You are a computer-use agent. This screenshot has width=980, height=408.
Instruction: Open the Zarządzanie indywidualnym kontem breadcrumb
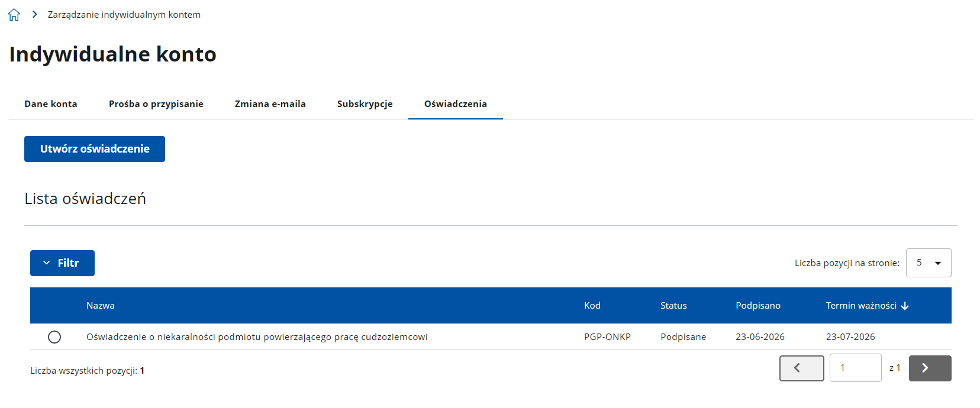coord(124,15)
